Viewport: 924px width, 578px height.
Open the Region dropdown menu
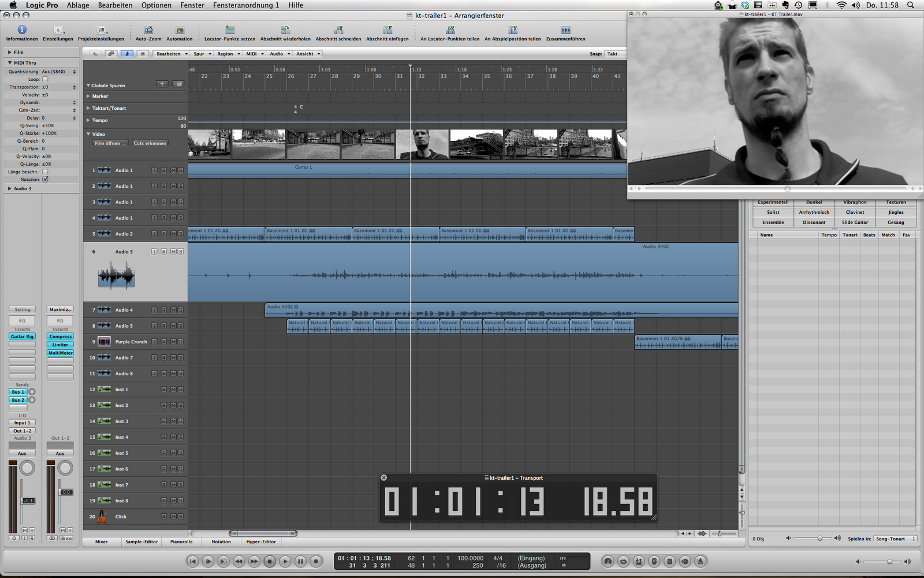[228, 54]
